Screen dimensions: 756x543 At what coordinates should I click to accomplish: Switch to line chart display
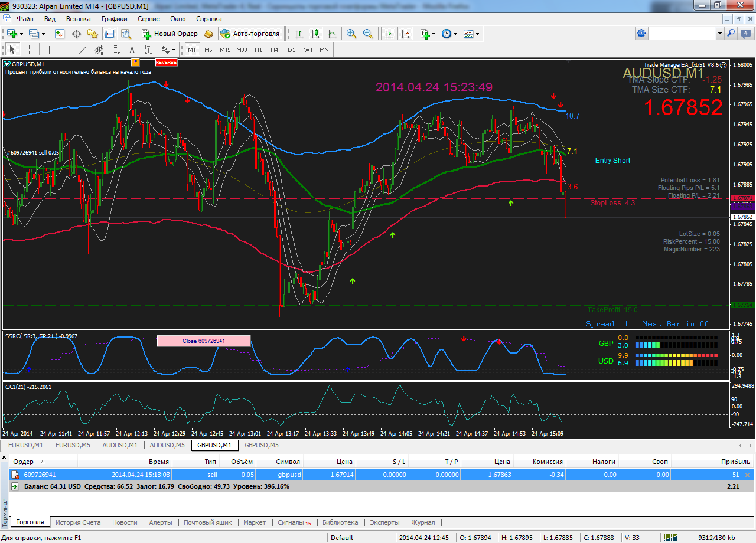[x=332, y=34]
